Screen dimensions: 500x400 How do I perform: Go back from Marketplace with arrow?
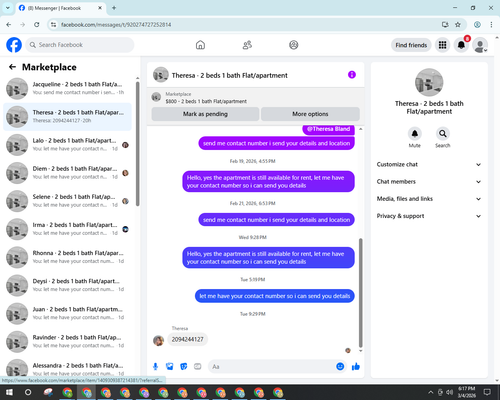(x=12, y=67)
